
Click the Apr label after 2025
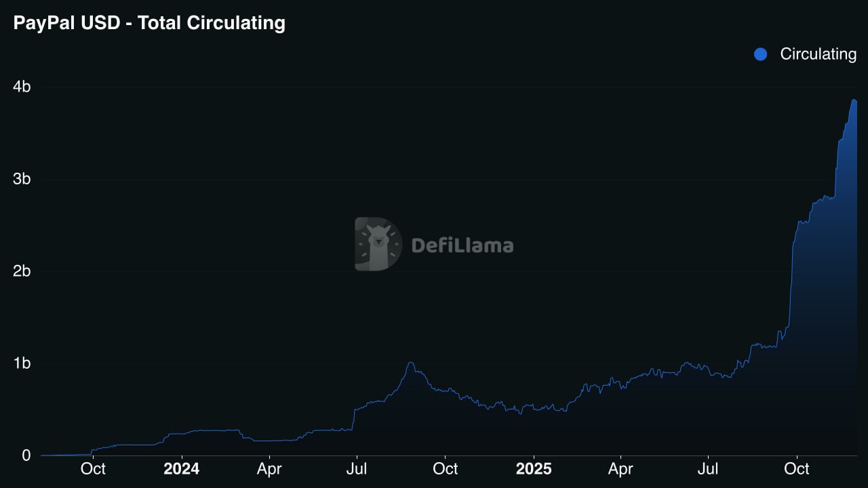620,469
